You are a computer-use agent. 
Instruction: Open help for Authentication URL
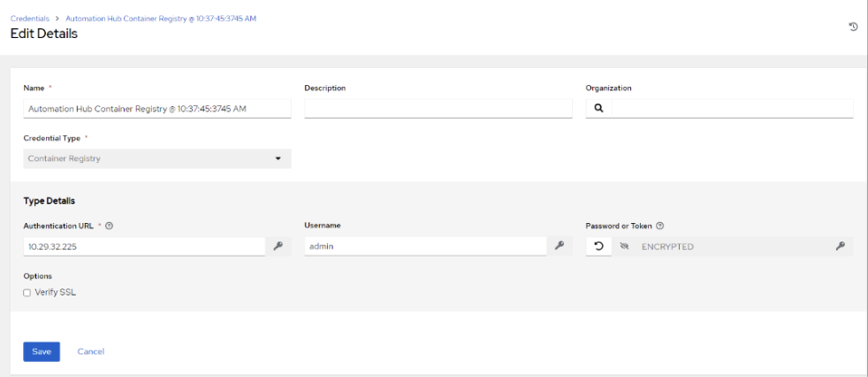[x=109, y=226]
